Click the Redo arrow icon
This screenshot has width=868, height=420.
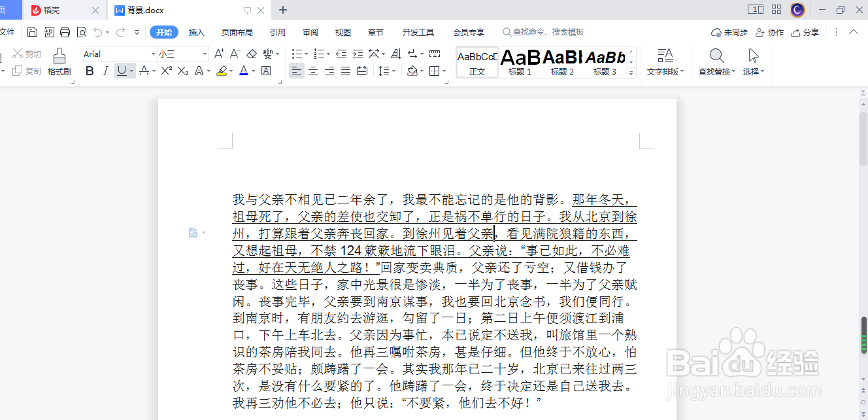[120, 32]
